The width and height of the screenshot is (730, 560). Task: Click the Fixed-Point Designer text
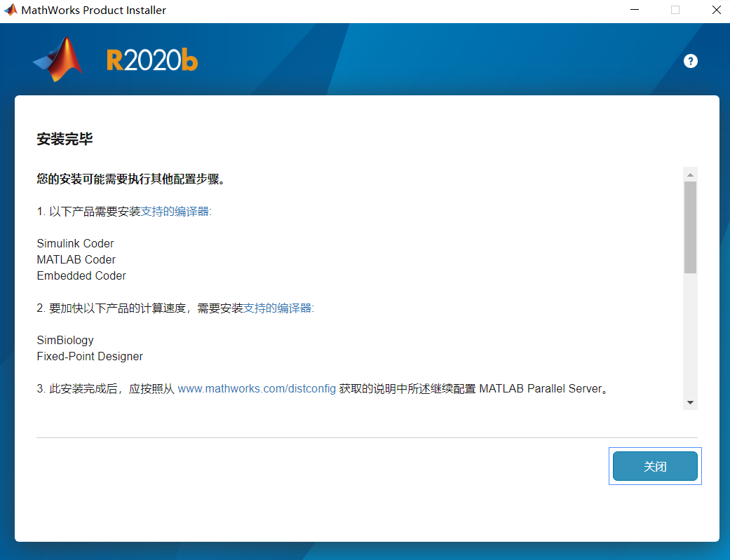[90, 357]
